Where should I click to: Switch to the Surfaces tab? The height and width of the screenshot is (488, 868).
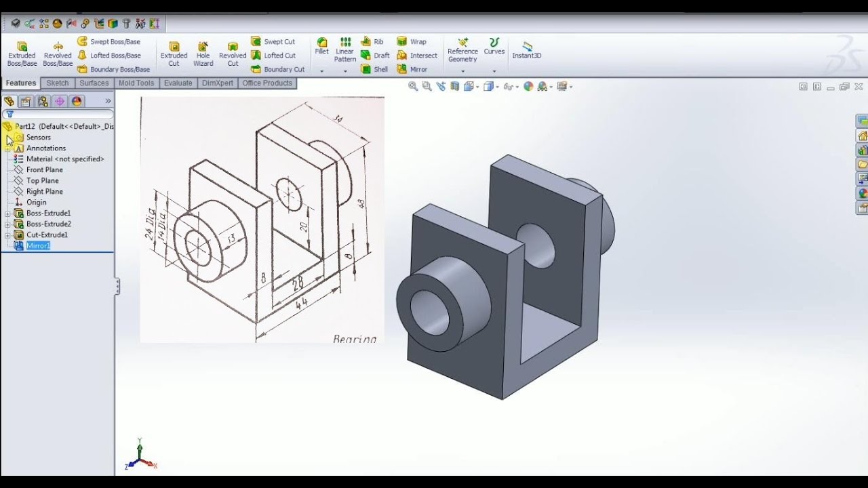[94, 83]
